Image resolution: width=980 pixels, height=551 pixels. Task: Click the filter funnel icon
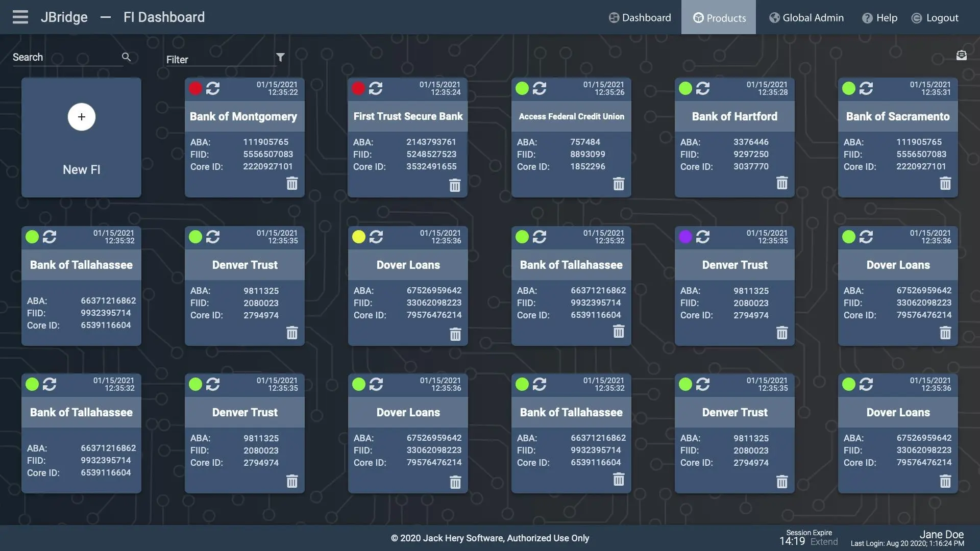pos(280,57)
